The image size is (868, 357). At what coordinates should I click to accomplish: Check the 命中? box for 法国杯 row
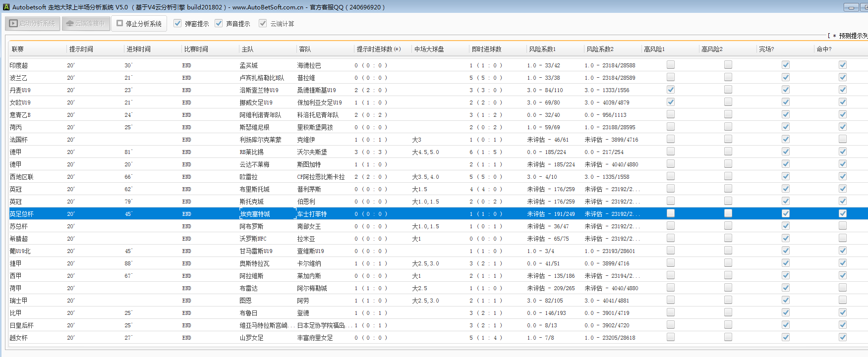click(843, 139)
